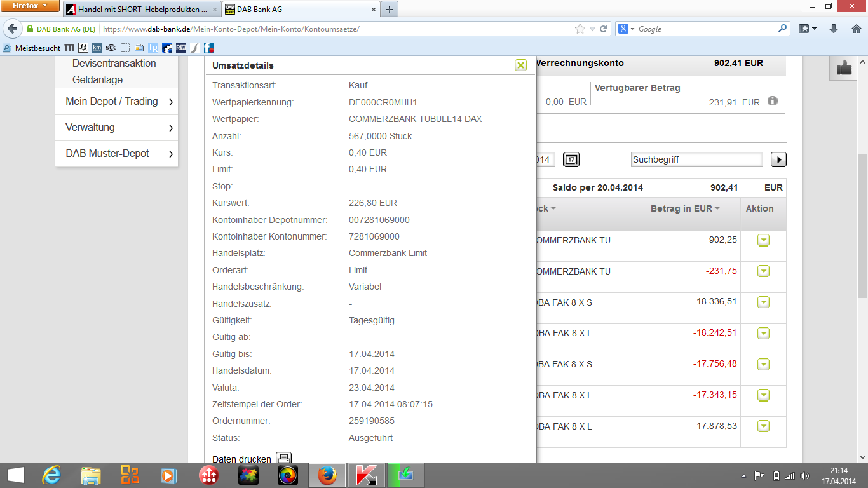Screen dimensions: 868x488
Task: Click the ISIN value DE000CR0MHH1
Action: [383, 102]
